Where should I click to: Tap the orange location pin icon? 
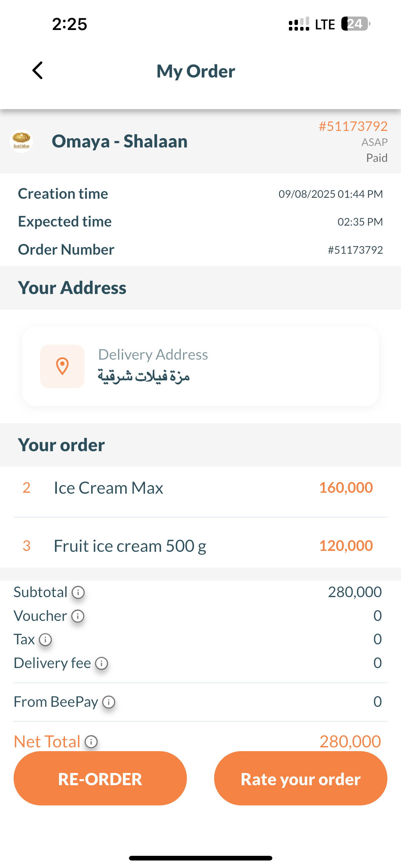[x=62, y=366]
